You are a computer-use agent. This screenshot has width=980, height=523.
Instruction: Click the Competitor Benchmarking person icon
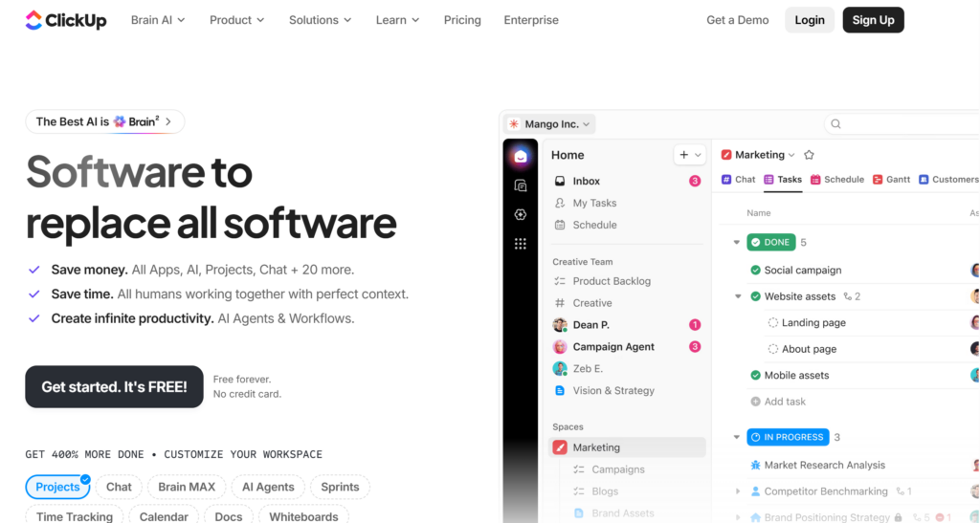point(756,491)
